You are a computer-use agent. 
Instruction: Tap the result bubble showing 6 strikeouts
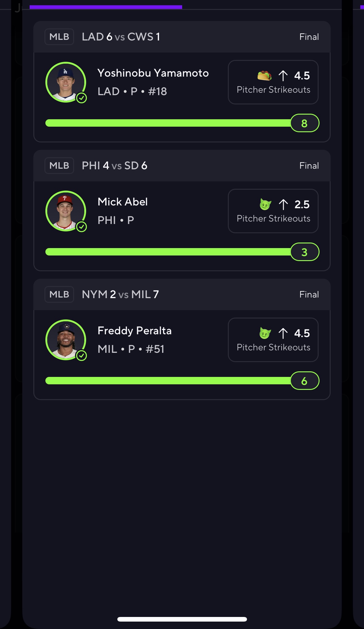[305, 381]
